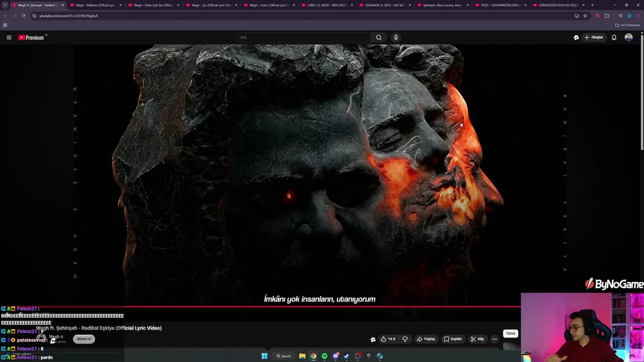The image size is (644, 362).
Task: Open more actions three-dot menu under video
Action: click(x=495, y=339)
